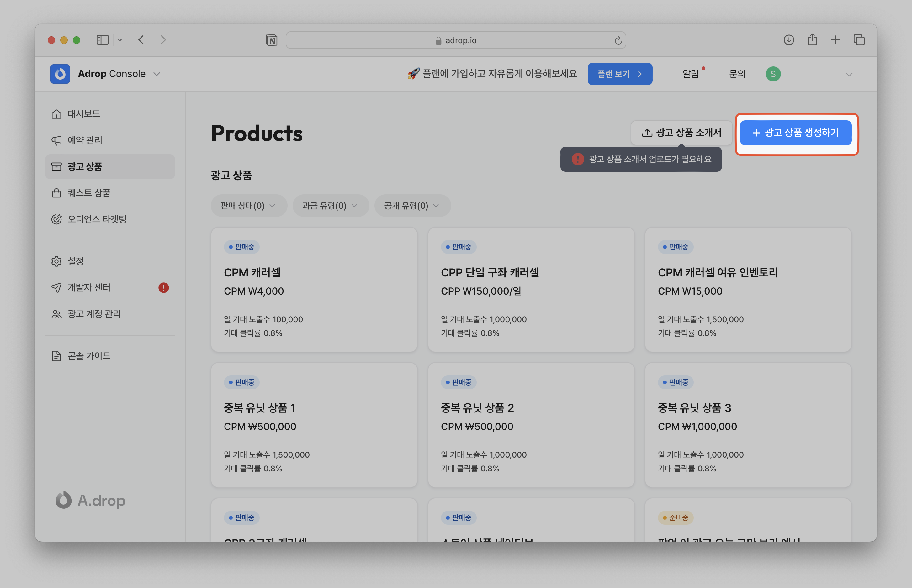
Task: Reload the adrop.io page
Action: (x=618, y=40)
